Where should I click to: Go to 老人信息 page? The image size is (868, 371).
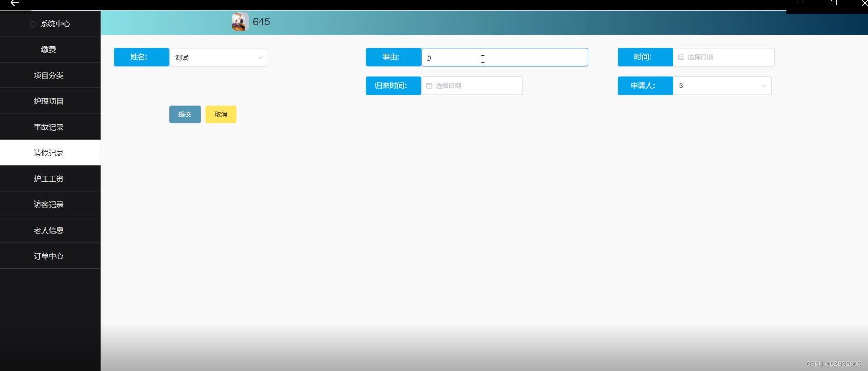[50, 230]
